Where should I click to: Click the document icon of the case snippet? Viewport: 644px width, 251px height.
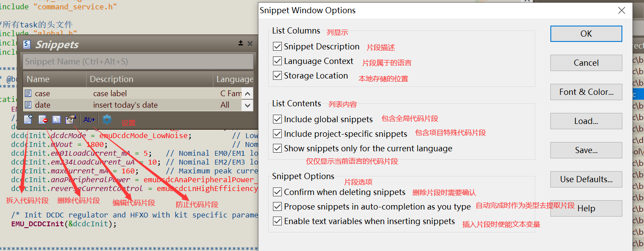[x=28, y=94]
